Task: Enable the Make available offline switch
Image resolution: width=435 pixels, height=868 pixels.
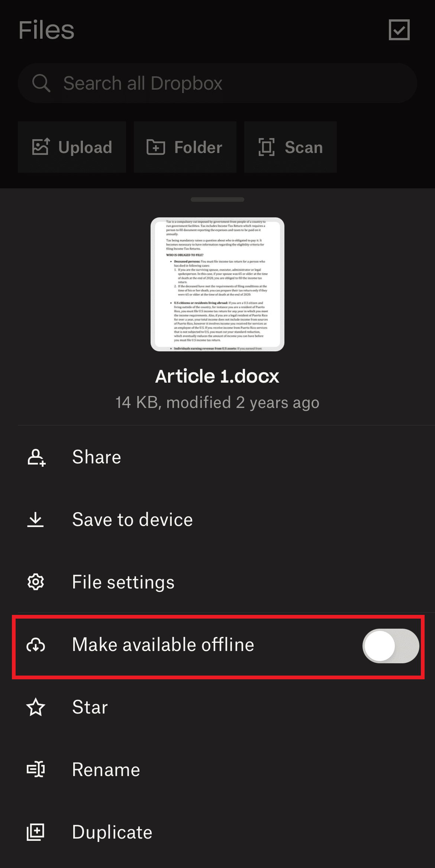Action: tap(391, 646)
